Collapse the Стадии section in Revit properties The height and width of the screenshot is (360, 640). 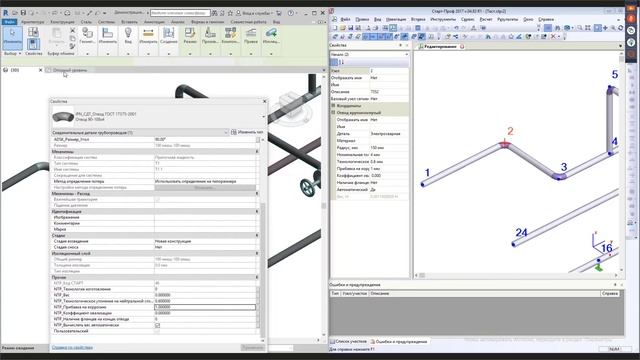pyautogui.click(x=257, y=236)
